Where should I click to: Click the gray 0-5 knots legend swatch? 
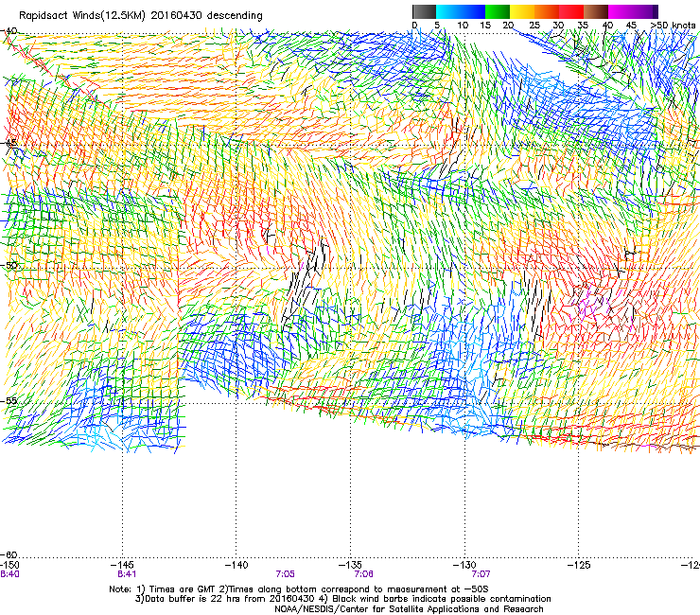coord(424,11)
